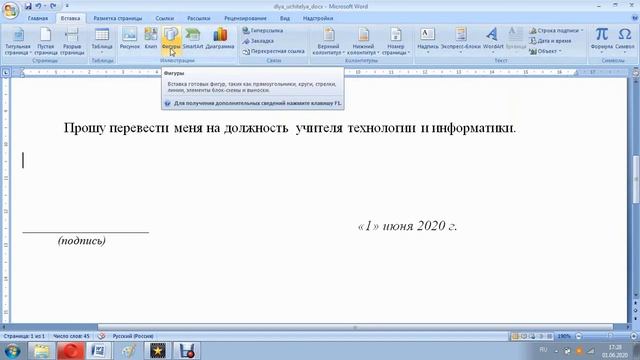This screenshot has height=360, width=640.
Task: Click the vertical scrollbar thumb
Action: pos(636,179)
